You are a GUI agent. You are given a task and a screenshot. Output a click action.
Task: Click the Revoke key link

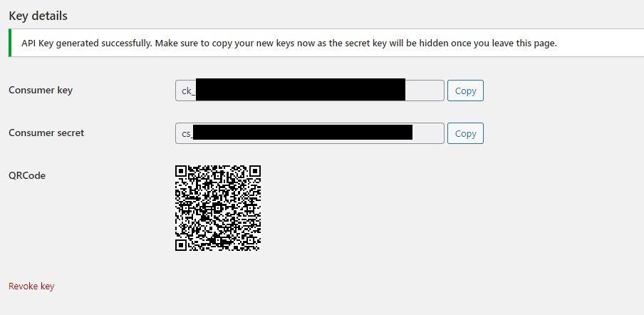pos(31,286)
